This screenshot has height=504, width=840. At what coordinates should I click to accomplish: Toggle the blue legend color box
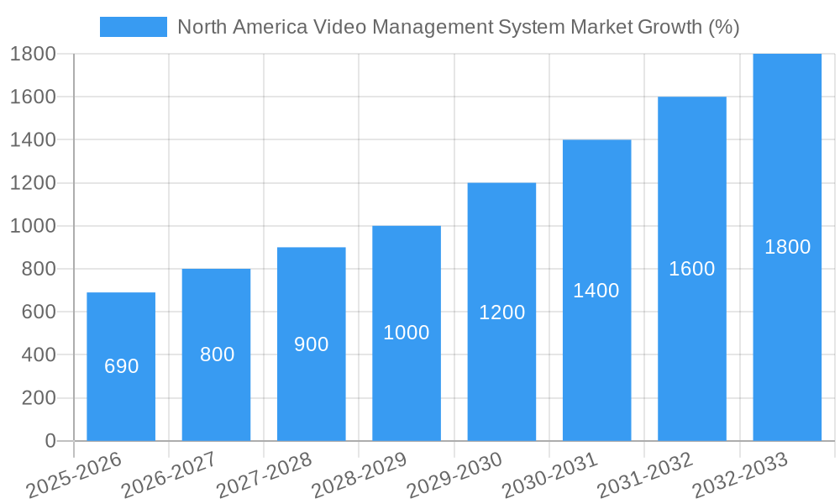tap(134, 27)
